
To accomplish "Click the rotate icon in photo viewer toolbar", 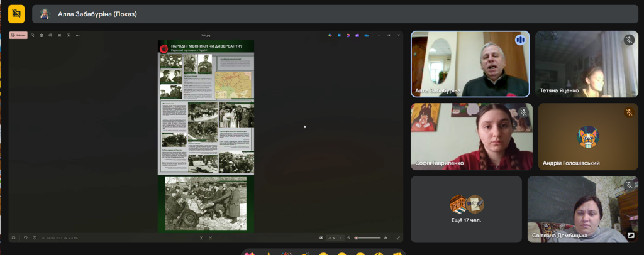I will (x=33, y=35).
